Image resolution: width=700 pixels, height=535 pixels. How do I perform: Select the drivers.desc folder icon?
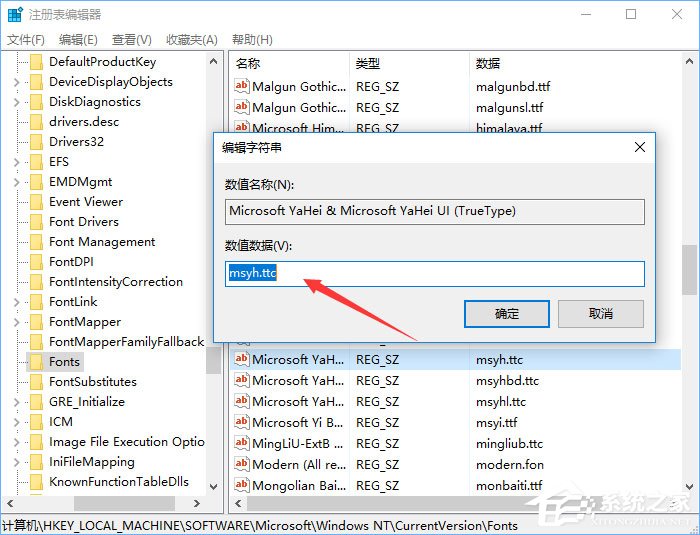tap(36, 122)
